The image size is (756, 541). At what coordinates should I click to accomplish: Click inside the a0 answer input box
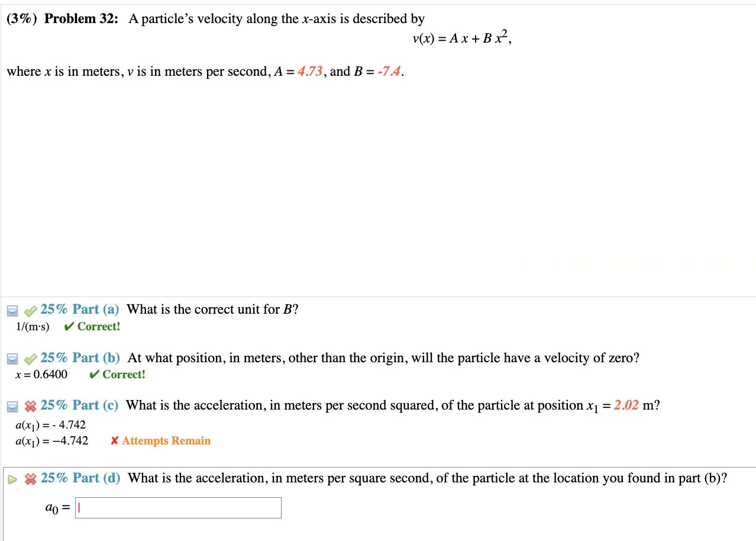coord(177,507)
